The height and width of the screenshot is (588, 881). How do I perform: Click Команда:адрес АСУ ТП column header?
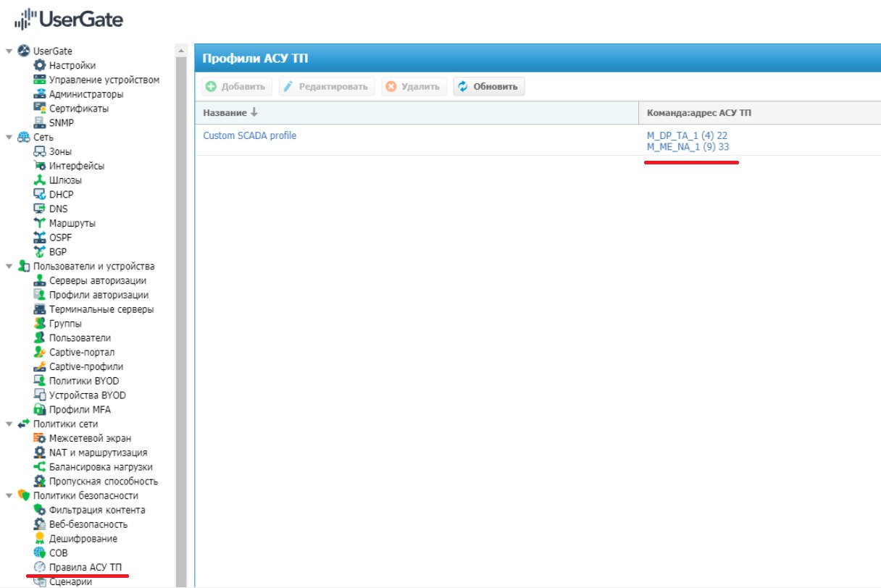[760, 113]
